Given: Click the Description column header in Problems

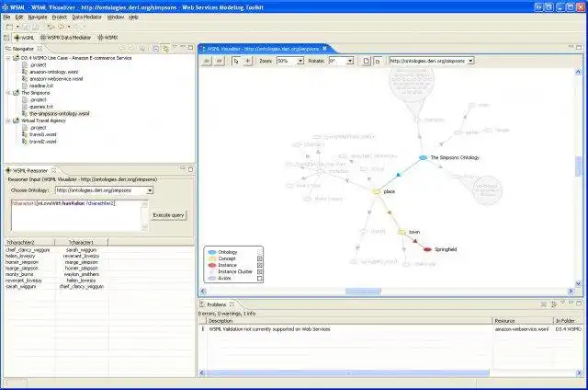Looking at the screenshot, I should [349, 321].
